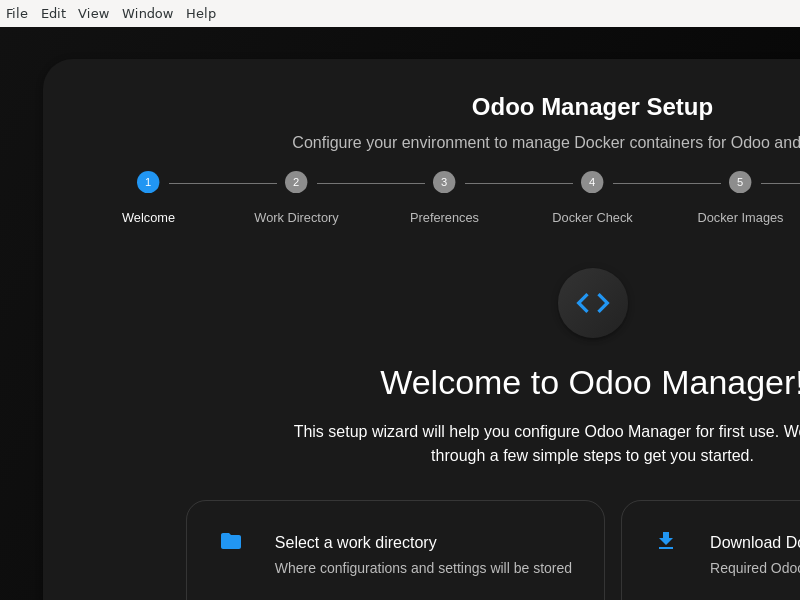Open the File menu
This screenshot has height=600, width=800.
click(17, 13)
